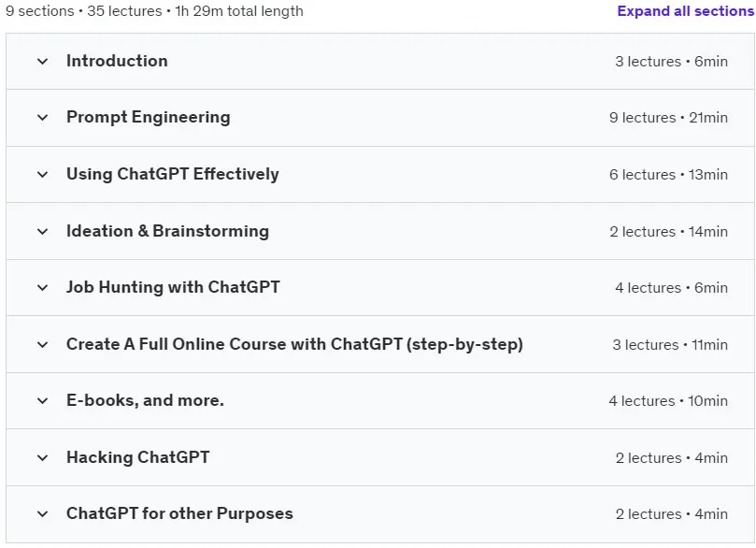Image resolution: width=756 pixels, height=548 pixels.
Task: Open the Hacking ChatGPT section title
Action: 138,457
